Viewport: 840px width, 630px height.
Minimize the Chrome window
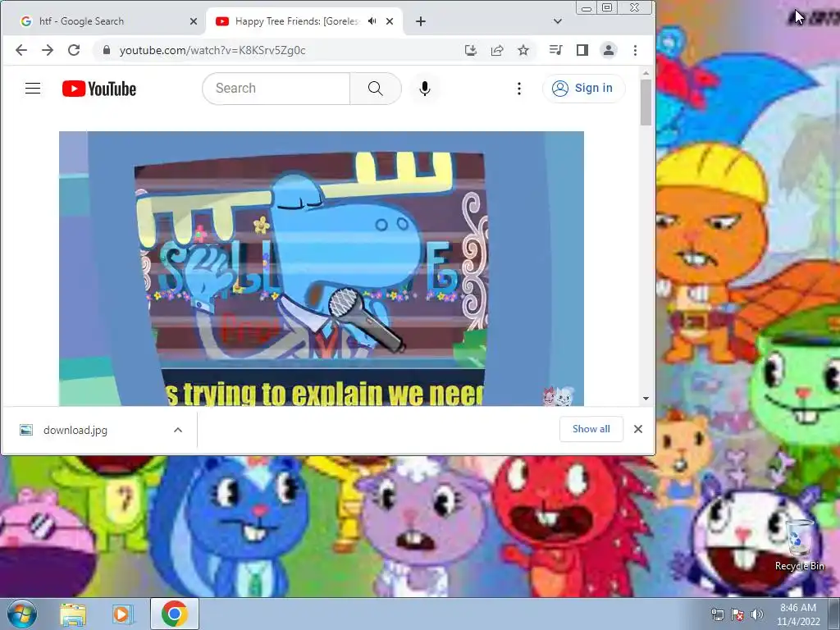(587, 8)
